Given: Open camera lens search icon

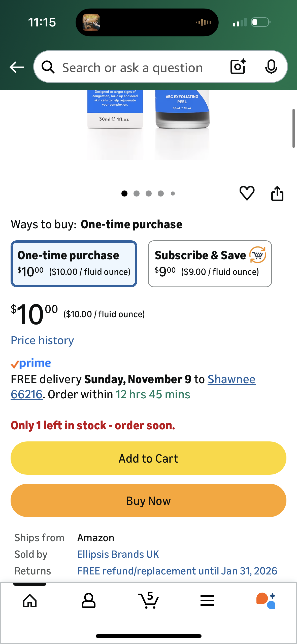Looking at the screenshot, I should coord(238,67).
